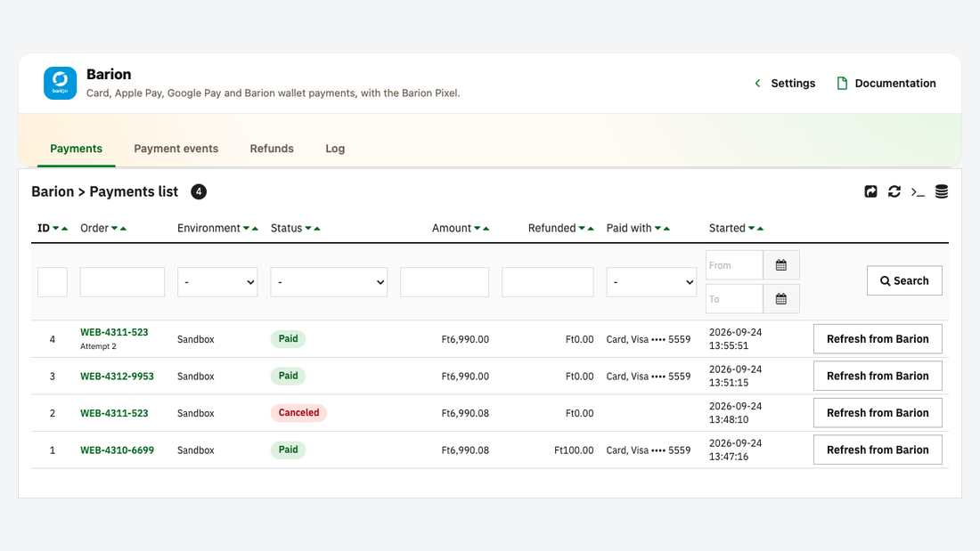Viewport: 980px width, 551px height.
Task: Click the Amount filter input field
Action: [x=445, y=282]
